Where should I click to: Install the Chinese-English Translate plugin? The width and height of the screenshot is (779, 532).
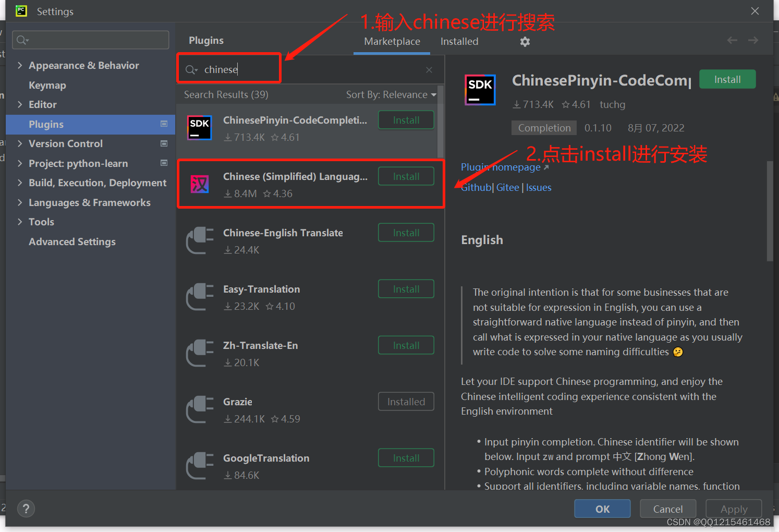[x=406, y=233]
